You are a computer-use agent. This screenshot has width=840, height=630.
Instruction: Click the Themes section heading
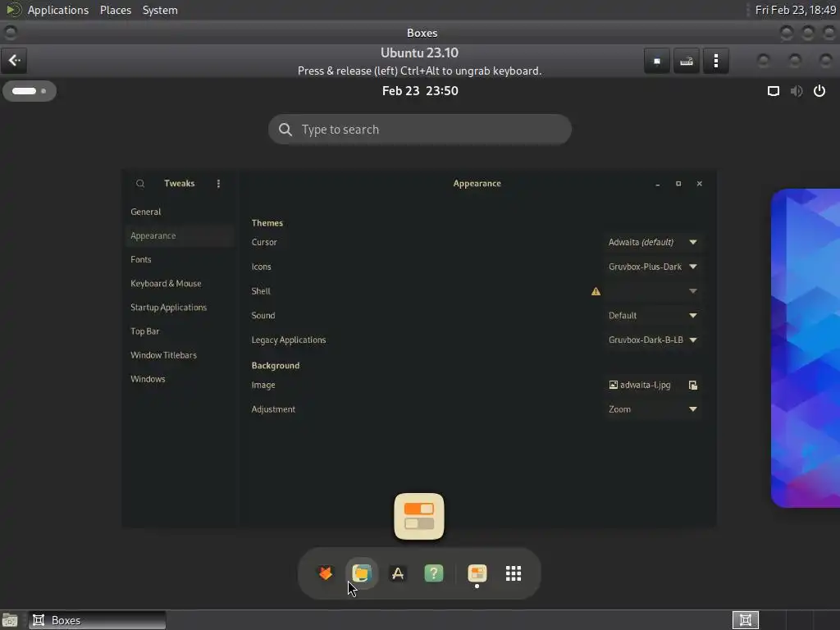tap(267, 223)
